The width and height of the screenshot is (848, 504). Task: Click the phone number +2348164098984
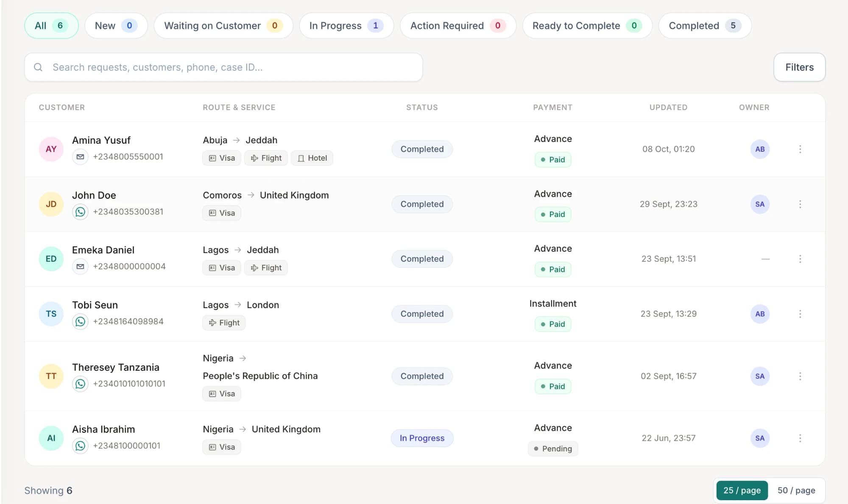pyautogui.click(x=128, y=322)
